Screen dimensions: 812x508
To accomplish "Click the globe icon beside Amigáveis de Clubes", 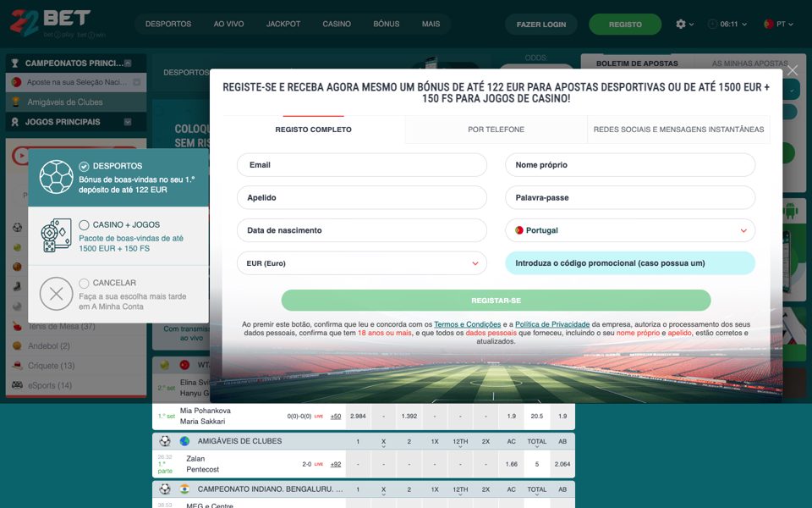I will (x=184, y=441).
